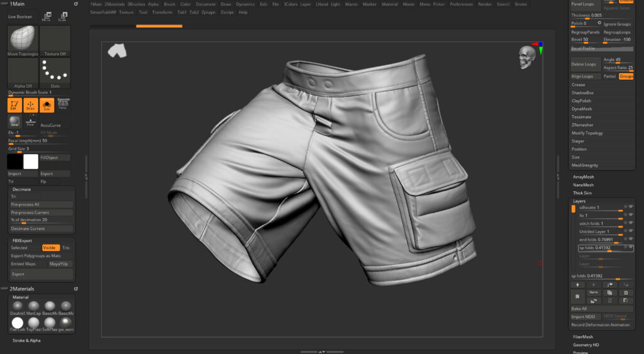Click the skull camera head icon

click(527, 57)
